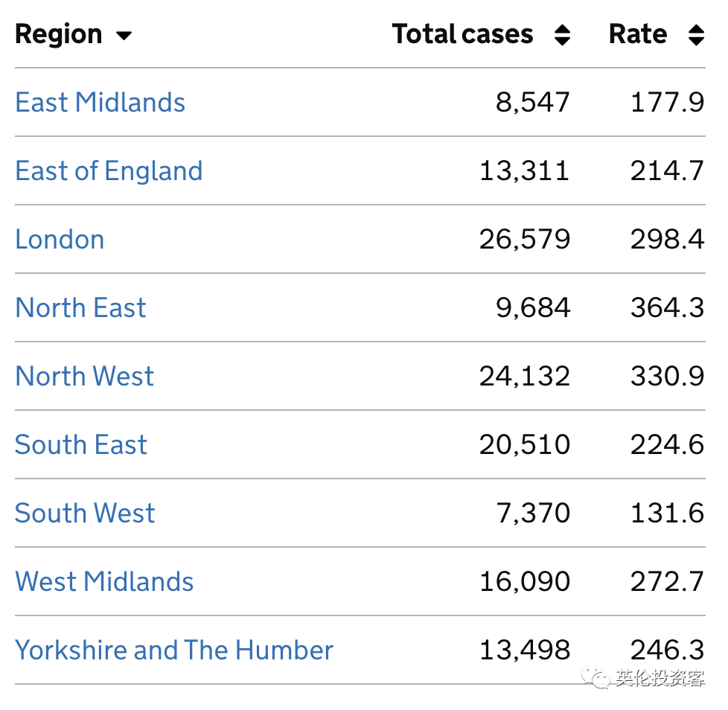Sort by Total cases arrows icon

[x=563, y=35]
